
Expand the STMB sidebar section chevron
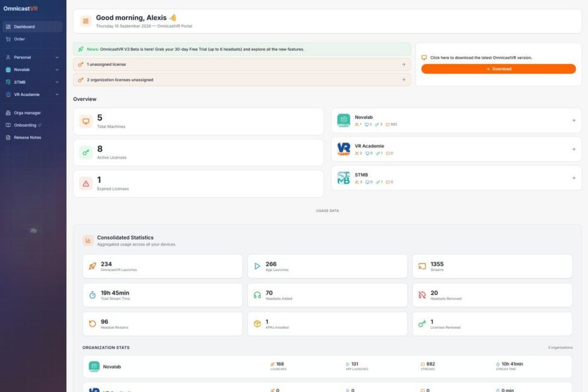pyautogui.click(x=57, y=82)
